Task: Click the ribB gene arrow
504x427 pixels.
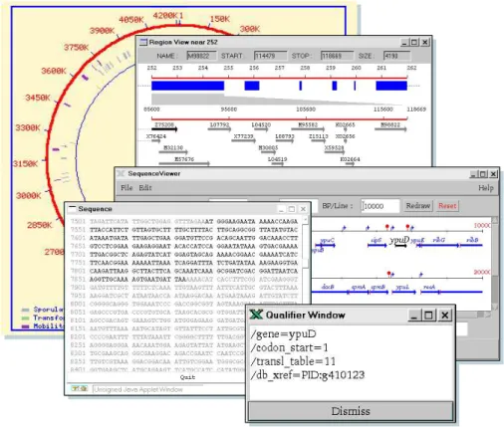Action: (471, 246)
